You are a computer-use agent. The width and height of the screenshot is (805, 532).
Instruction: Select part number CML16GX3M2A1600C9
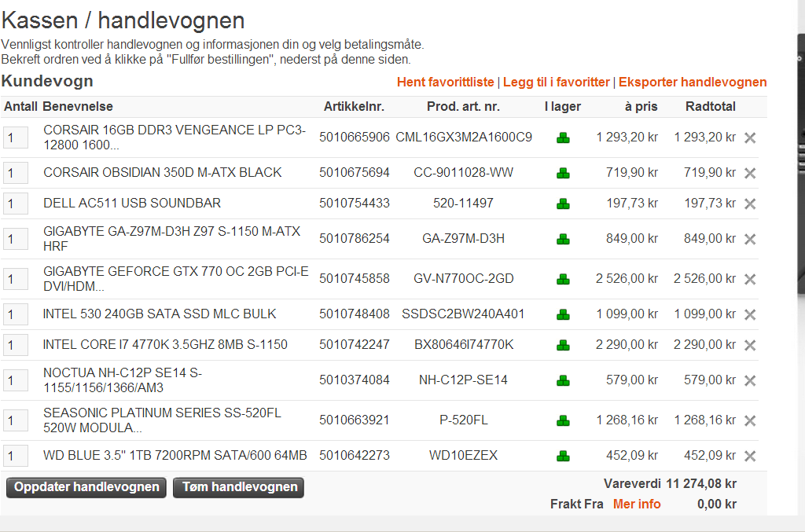(x=464, y=137)
